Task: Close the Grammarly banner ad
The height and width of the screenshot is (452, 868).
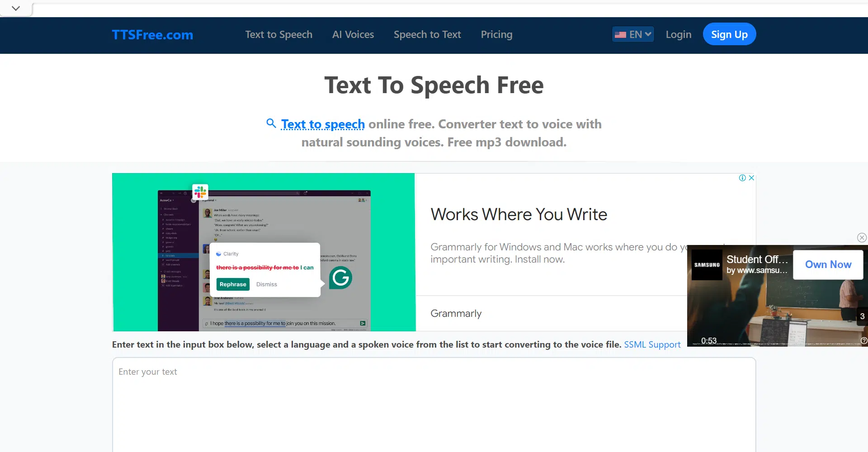Action: (x=751, y=178)
